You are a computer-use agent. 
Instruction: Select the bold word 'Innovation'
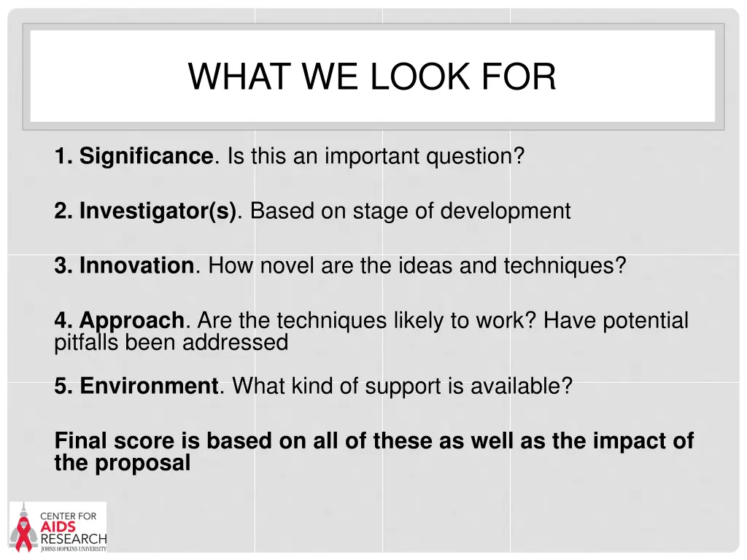(136, 265)
